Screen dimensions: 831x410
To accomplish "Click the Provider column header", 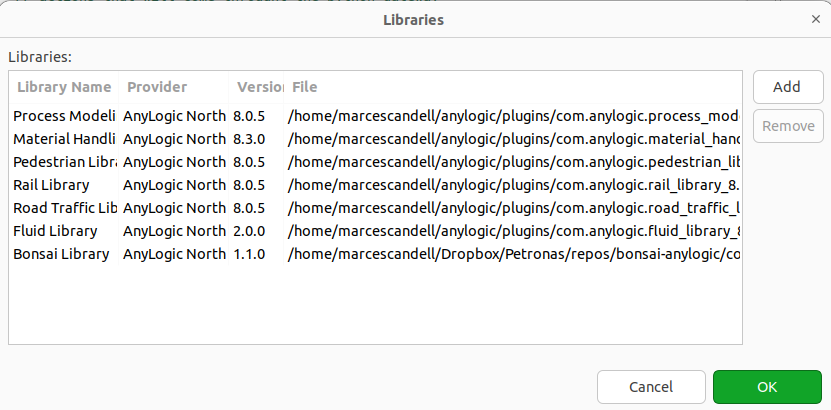I will tap(174, 87).
